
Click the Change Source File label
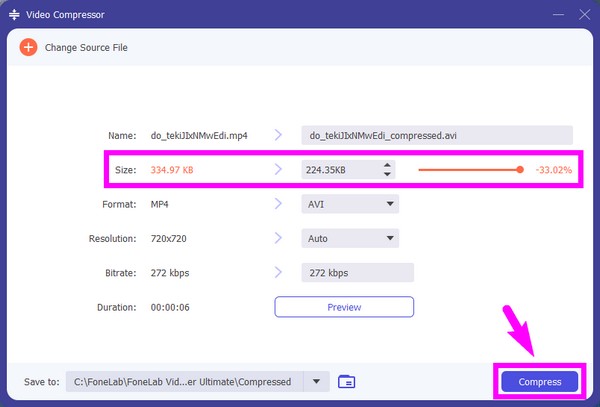pyautogui.click(x=86, y=48)
